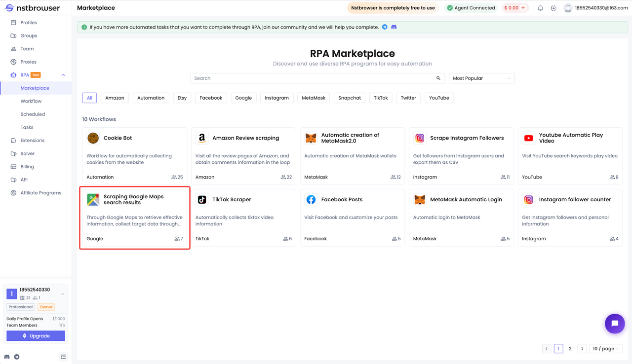Click MetaMask fox icon on Automatic creation card
This screenshot has width=632, height=364.
click(x=311, y=138)
